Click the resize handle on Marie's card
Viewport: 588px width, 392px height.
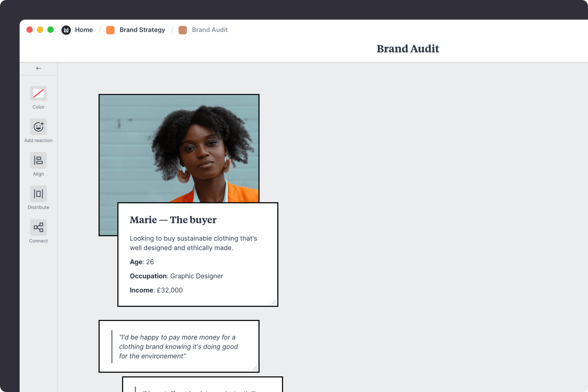[x=274, y=303]
